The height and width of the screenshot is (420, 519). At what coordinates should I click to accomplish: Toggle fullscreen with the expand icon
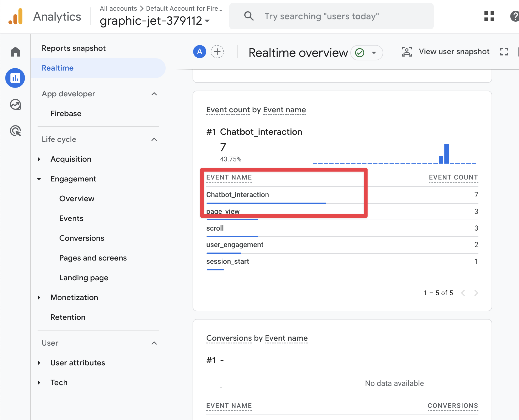(x=504, y=52)
